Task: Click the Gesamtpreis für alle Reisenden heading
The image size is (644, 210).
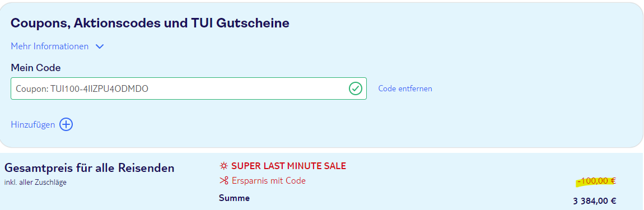Action: coord(89,167)
